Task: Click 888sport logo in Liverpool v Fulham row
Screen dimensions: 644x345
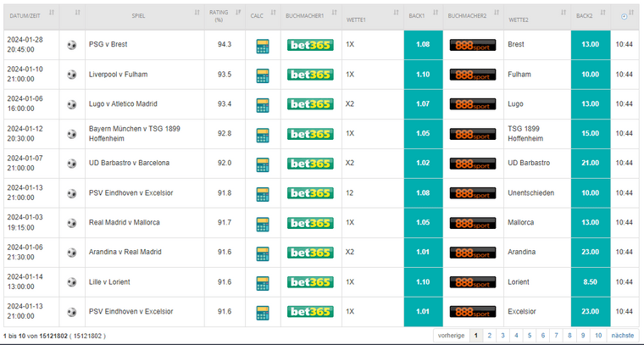Action: (x=473, y=75)
